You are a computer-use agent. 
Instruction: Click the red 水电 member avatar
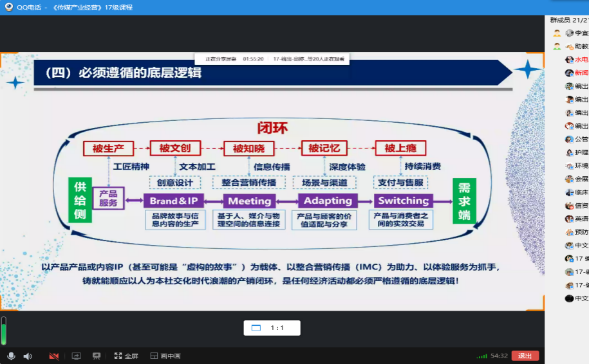click(x=570, y=60)
